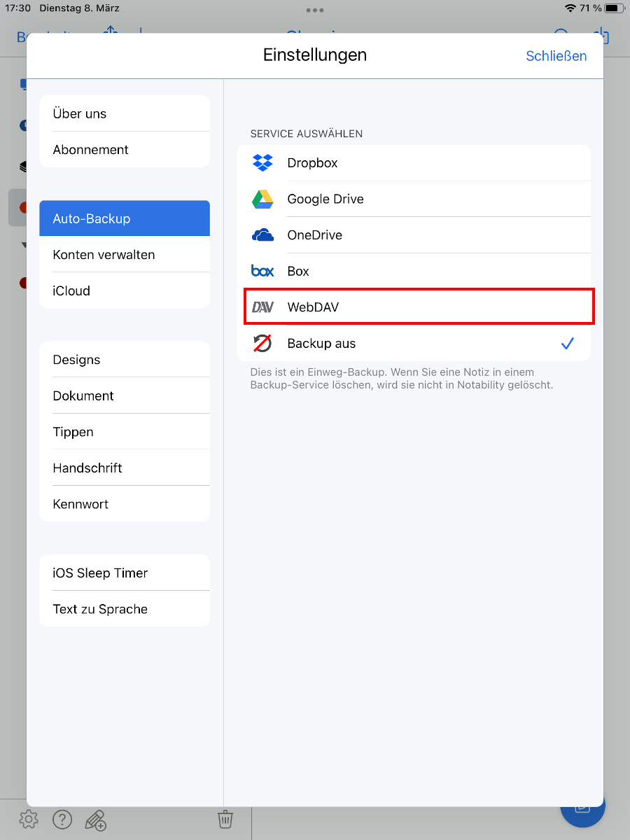Image resolution: width=630 pixels, height=840 pixels.
Task: Click the Google Drive triangle icon
Action: coord(262,199)
